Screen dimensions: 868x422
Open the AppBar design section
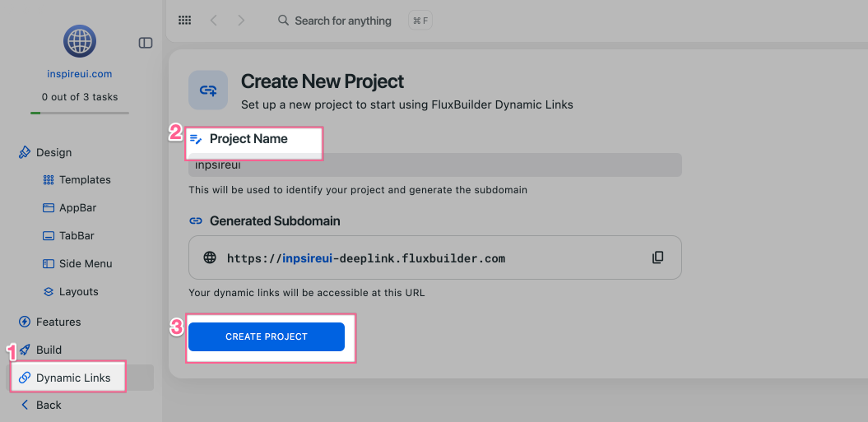(x=77, y=208)
